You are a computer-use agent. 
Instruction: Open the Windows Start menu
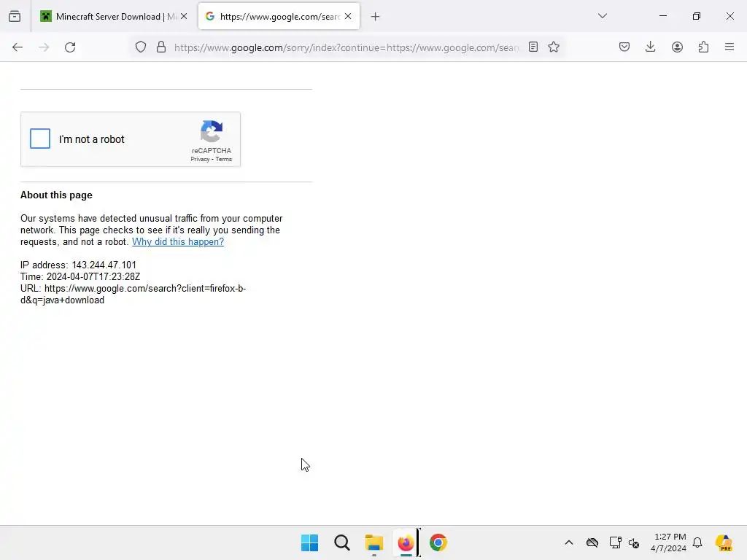click(309, 542)
